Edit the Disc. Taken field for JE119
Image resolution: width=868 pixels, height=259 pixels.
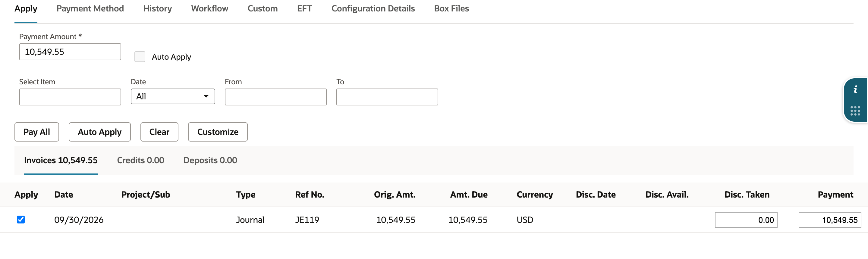746,220
